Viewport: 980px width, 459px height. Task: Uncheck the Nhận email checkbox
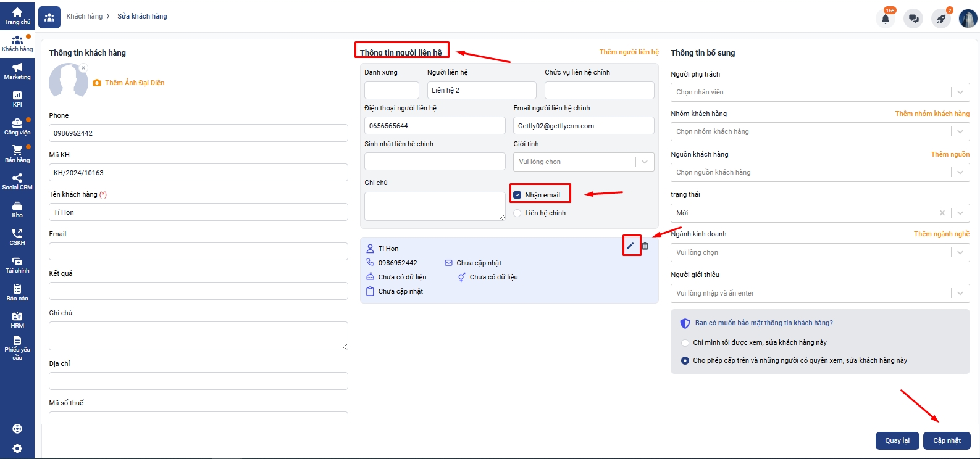pos(517,195)
